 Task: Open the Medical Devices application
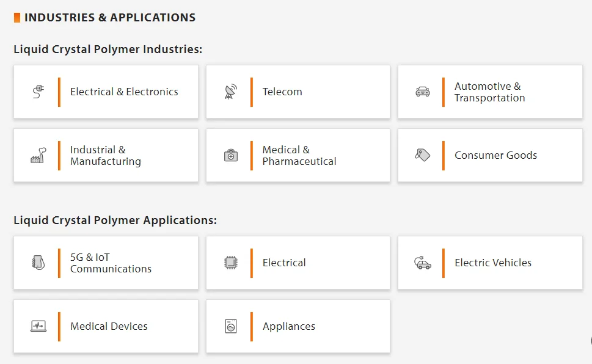(109, 326)
